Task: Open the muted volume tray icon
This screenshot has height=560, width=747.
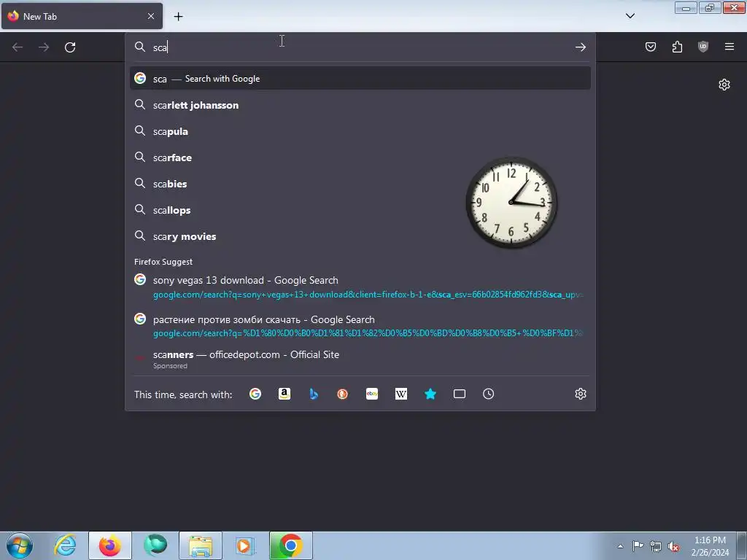Action: click(673, 546)
